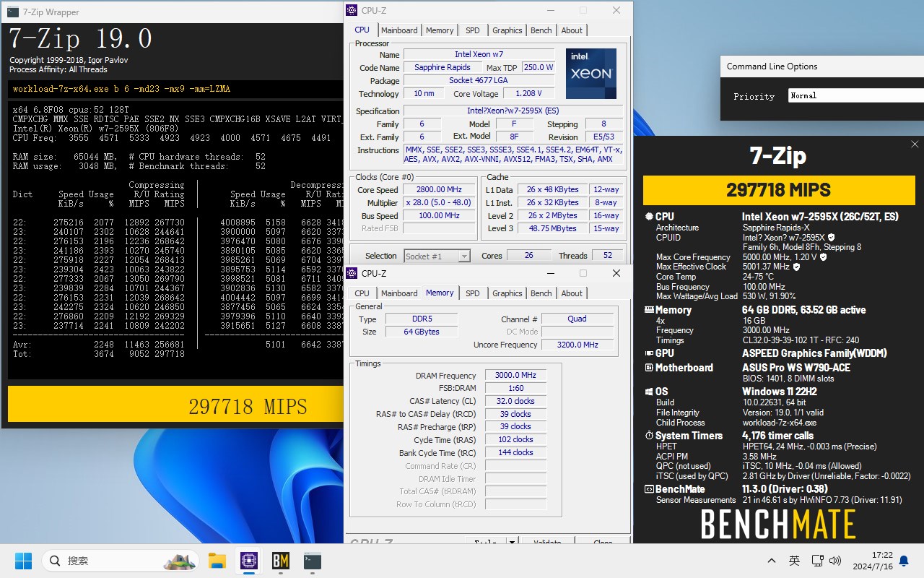Show hidden tray icons with the chevron
The height and width of the screenshot is (578, 924).
[772, 561]
